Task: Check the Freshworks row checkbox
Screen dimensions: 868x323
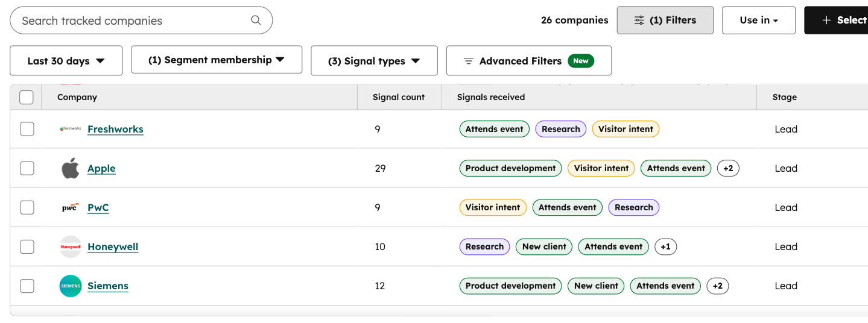Action: [27, 129]
